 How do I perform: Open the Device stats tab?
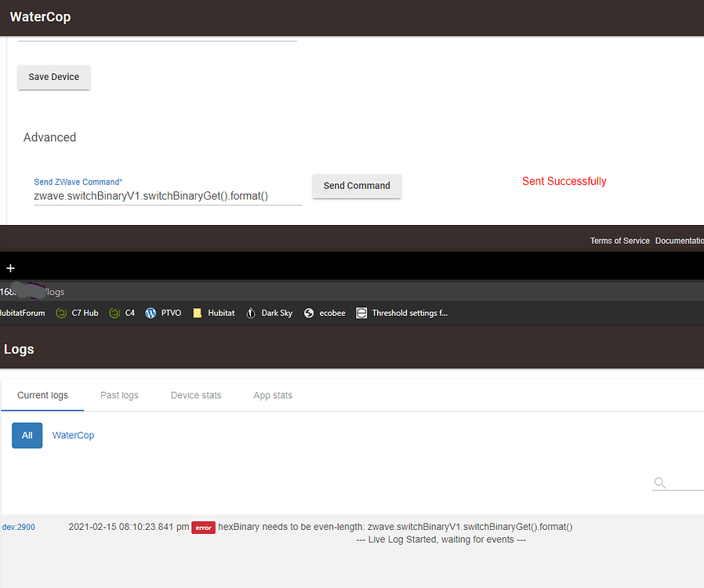point(196,395)
